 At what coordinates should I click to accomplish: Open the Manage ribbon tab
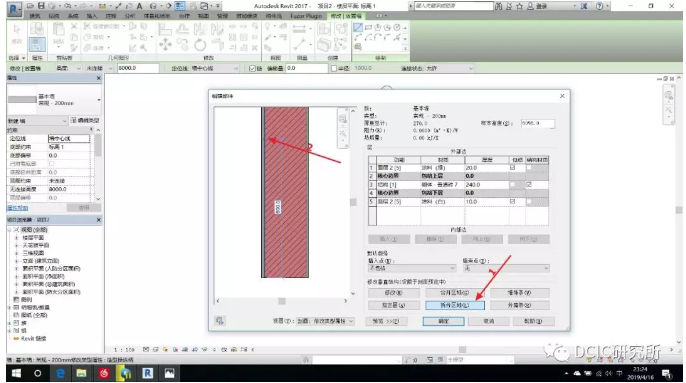pyautogui.click(x=222, y=16)
